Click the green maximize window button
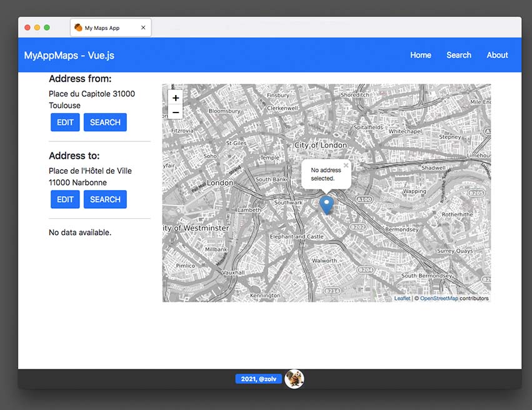 tap(47, 27)
